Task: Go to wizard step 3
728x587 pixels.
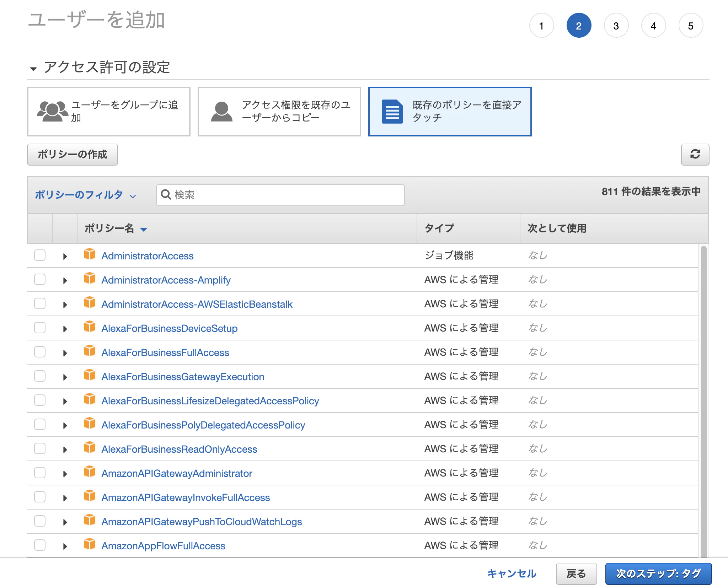Action: pyautogui.click(x=616, y=26)
